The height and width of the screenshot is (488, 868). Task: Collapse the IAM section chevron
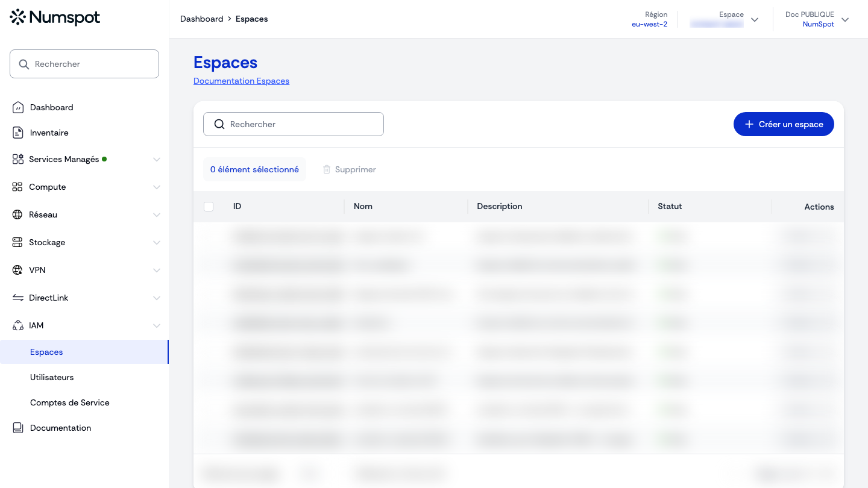click(x=157, y=326)
